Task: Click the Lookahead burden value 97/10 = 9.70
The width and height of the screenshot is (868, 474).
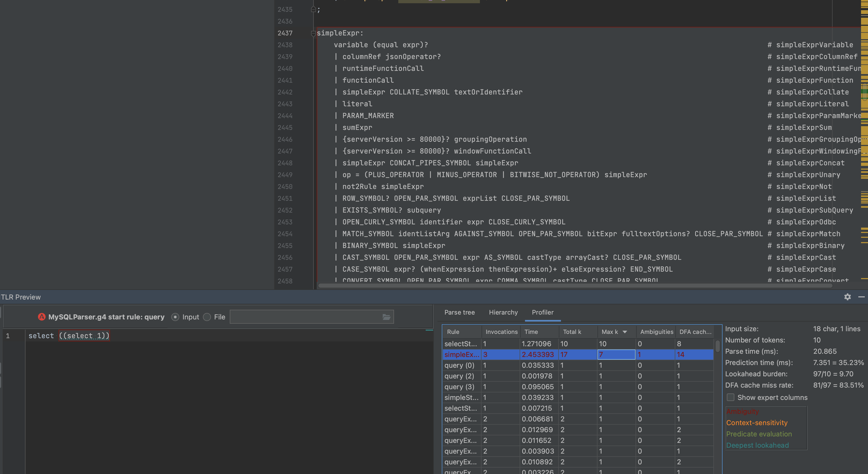Action: coord(833,374)
